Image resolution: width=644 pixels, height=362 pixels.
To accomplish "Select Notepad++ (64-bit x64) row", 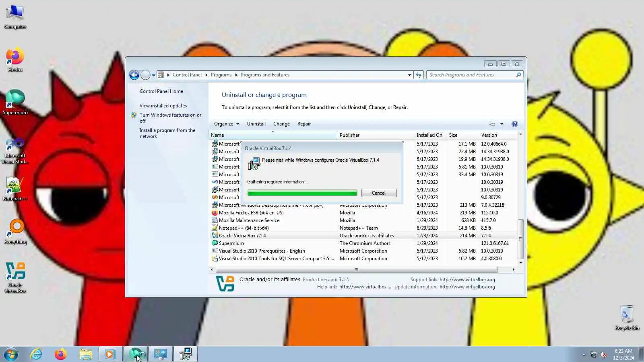I will (x=363, y=228).
